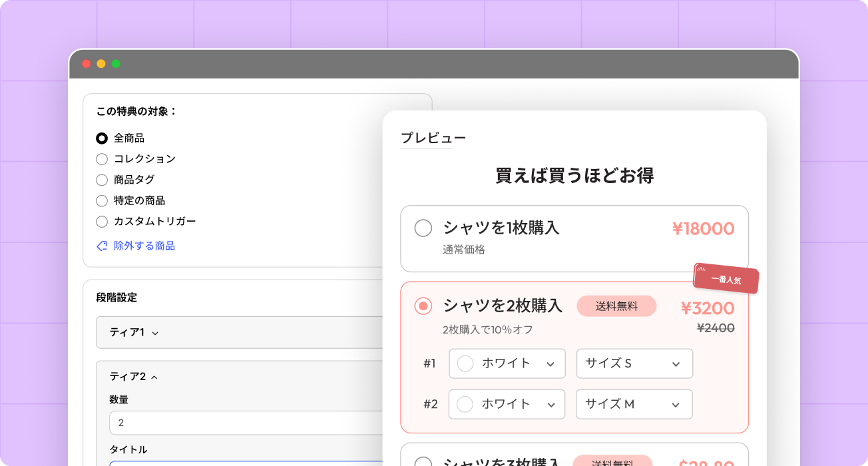Viewport: 868px width, 466px height.
Task: Select the シャツを2枚購入 radio button
Action: tap(423, 306)
